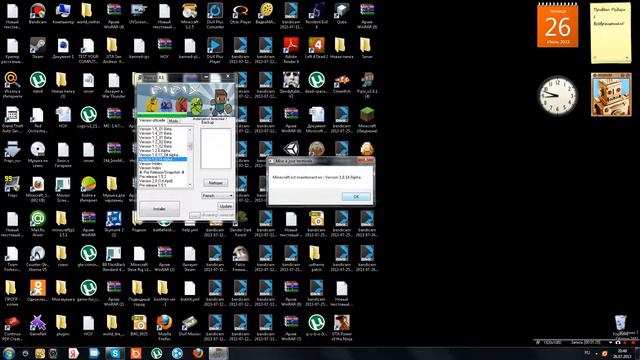Switch to the Mods tab

click(x=173, y=121)
